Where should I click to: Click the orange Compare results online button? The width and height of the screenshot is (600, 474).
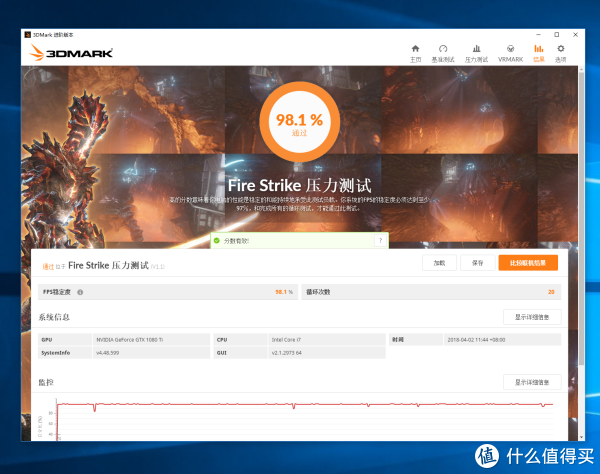pos(528,263)
